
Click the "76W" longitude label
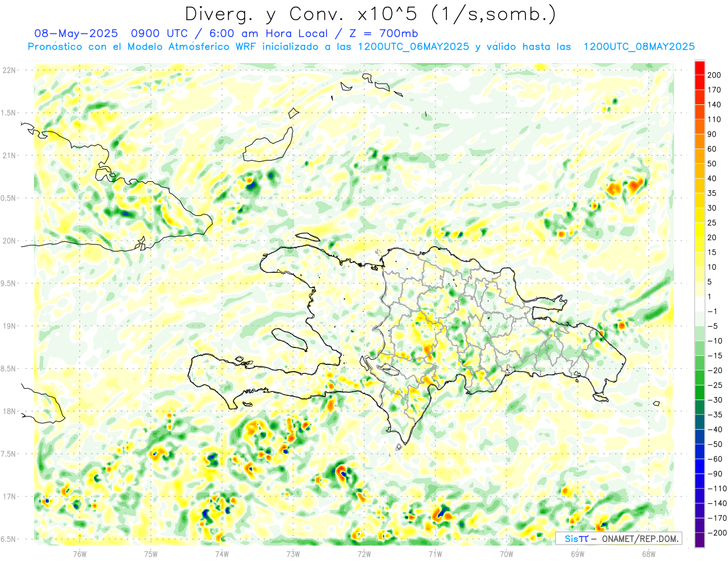pos(79,554)
